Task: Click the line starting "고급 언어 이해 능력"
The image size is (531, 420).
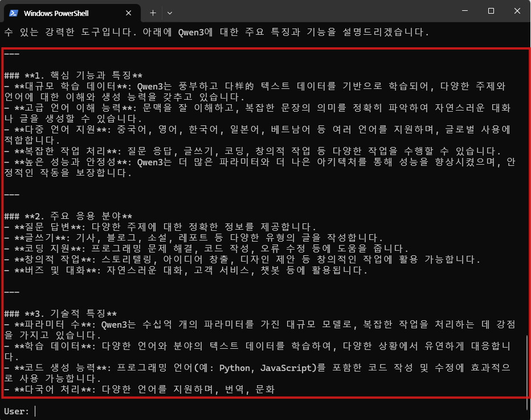Action: coord(258,108)
